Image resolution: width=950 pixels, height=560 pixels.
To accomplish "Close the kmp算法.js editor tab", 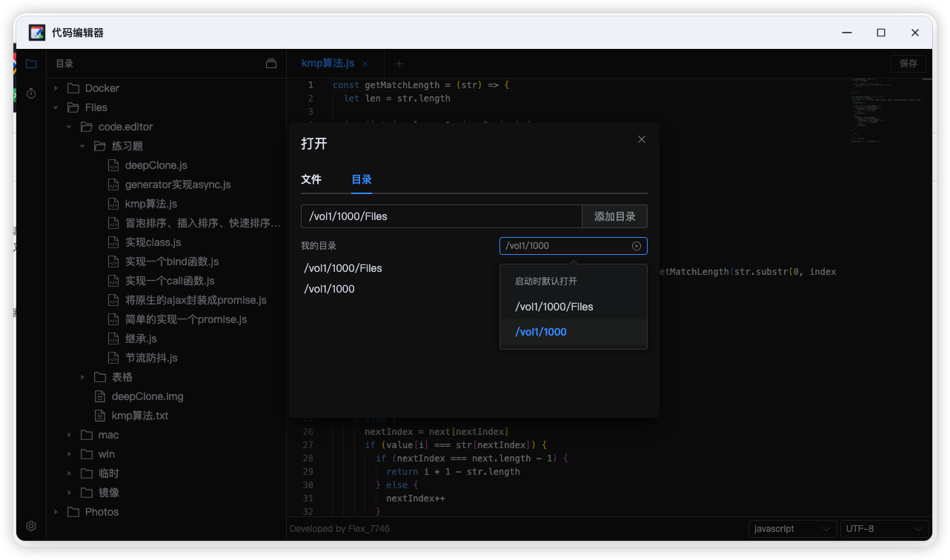I will (365, 64).
